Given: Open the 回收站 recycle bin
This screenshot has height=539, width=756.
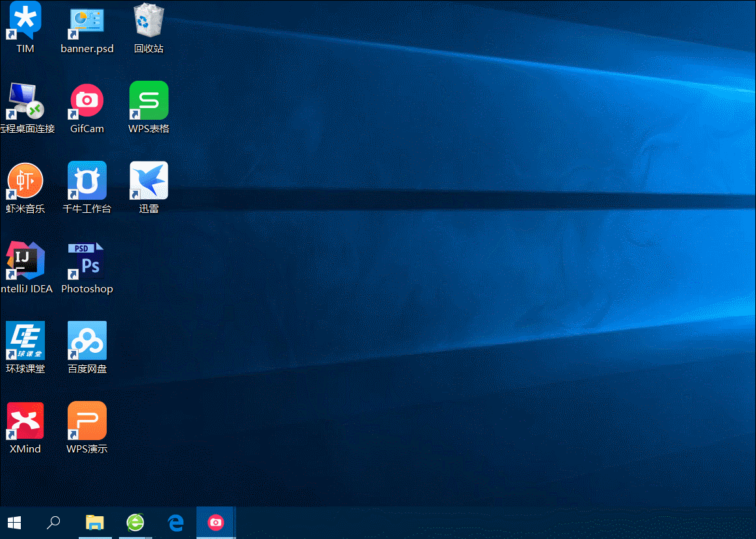Looking at the screenshot, I should 148,20.
